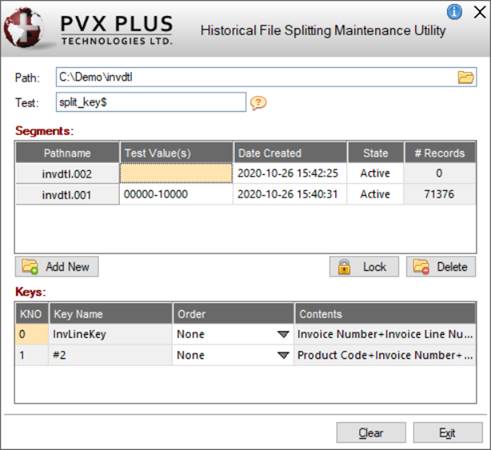Click the Exit button
Viewport: 491px width, 450px height.
pyautogui.click(x=448, y=433)
